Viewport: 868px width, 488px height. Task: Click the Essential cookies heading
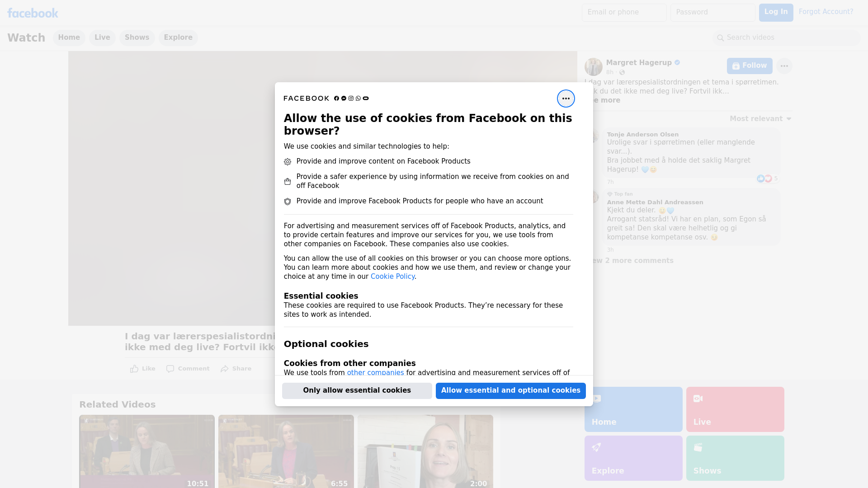pos(321,296)
